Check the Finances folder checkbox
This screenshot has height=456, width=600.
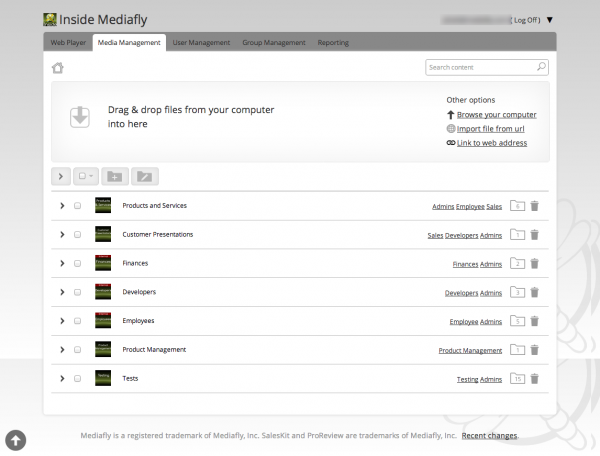click(x=77, y=263)
